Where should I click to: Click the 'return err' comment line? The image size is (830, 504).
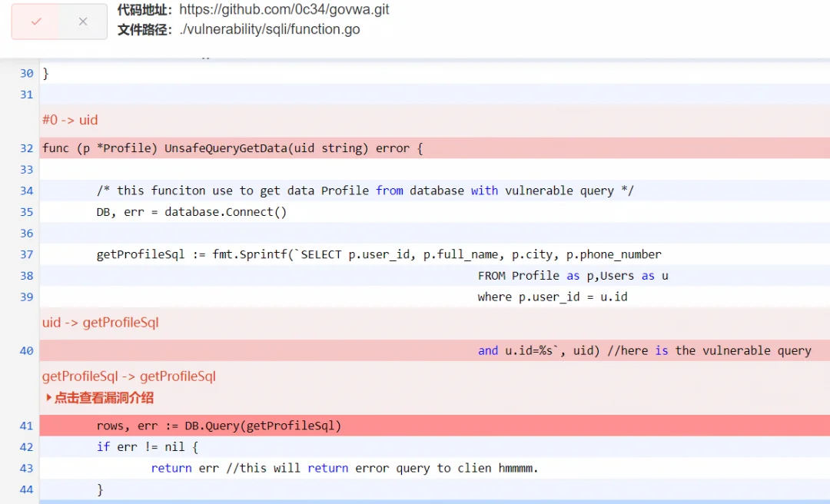click(434, 468)
